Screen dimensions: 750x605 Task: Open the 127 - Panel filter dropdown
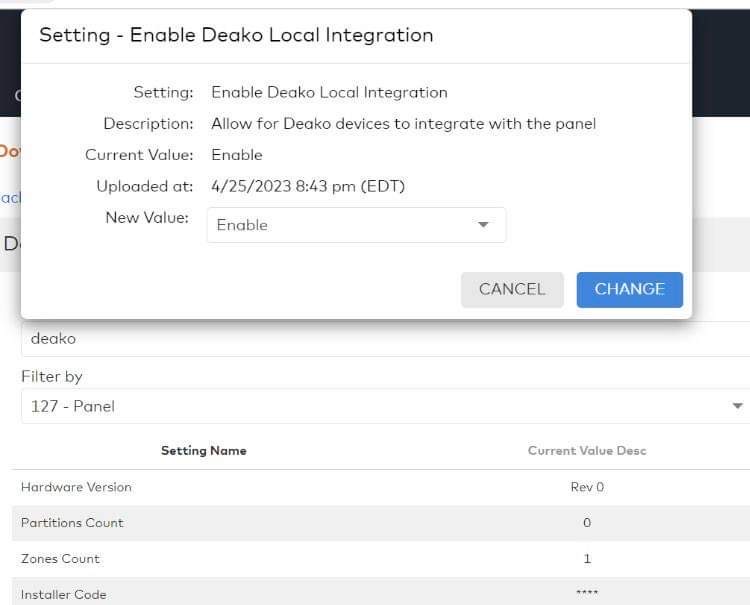[x=386, y=406]
